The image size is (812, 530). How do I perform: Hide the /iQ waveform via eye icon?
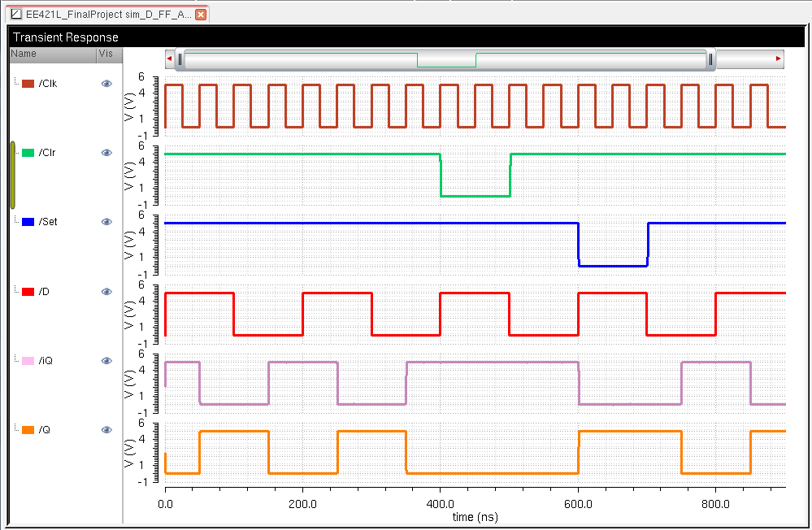click(x=106, y=361)
